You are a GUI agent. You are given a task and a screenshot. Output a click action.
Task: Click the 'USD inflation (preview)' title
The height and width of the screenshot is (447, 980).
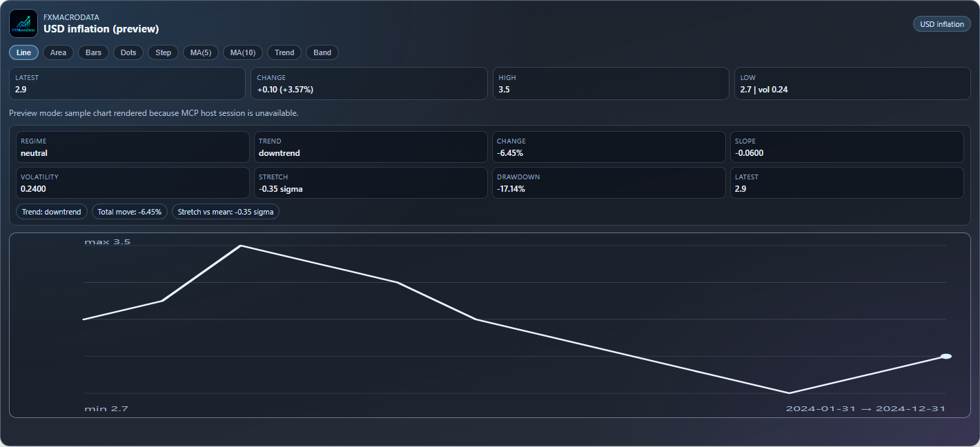point(101,29)
